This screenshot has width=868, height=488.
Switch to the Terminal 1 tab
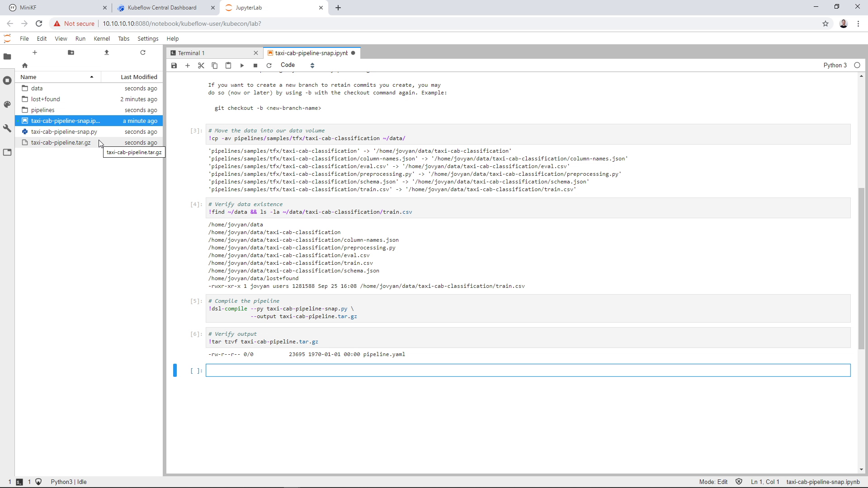(x=191, y=52)
